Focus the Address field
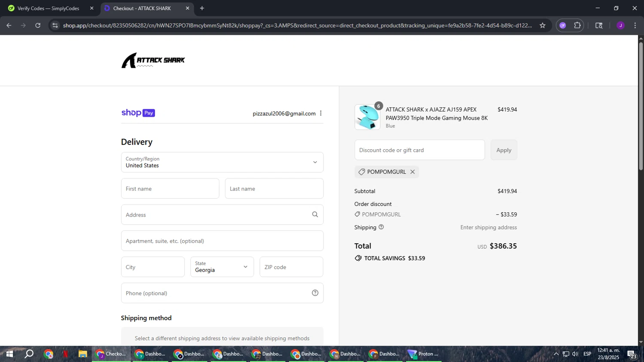This screenshot has height=362, width=644. coord(222,214)
